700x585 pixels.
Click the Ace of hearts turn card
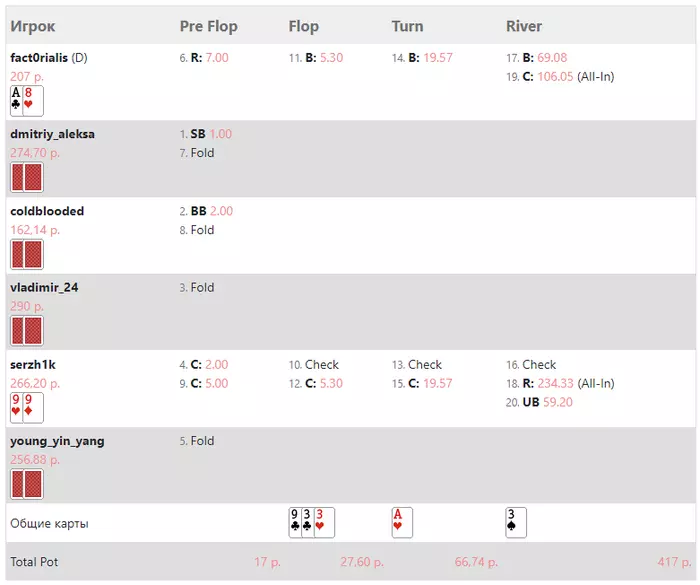click(x=402, y=522)
